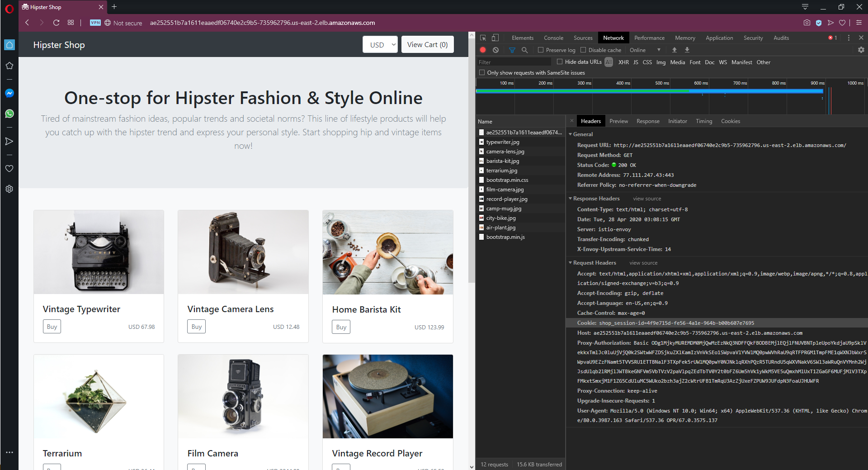
Task: Enable the Preserve log checkbox
Action: click(541, 50)
